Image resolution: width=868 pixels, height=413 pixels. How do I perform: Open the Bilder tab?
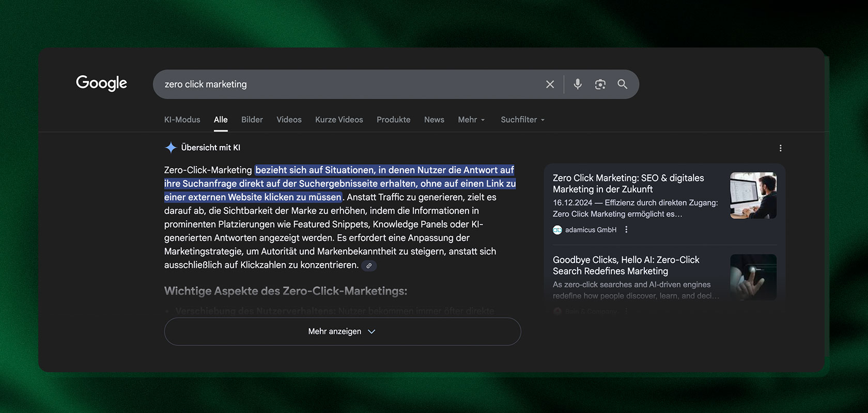pos(252,120)
